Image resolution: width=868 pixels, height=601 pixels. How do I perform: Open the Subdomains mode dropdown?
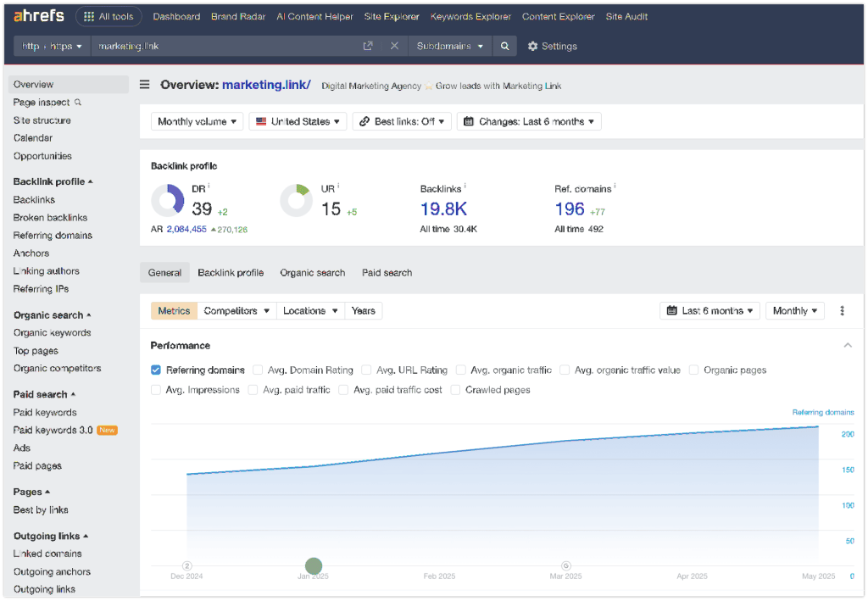[449, 46]
